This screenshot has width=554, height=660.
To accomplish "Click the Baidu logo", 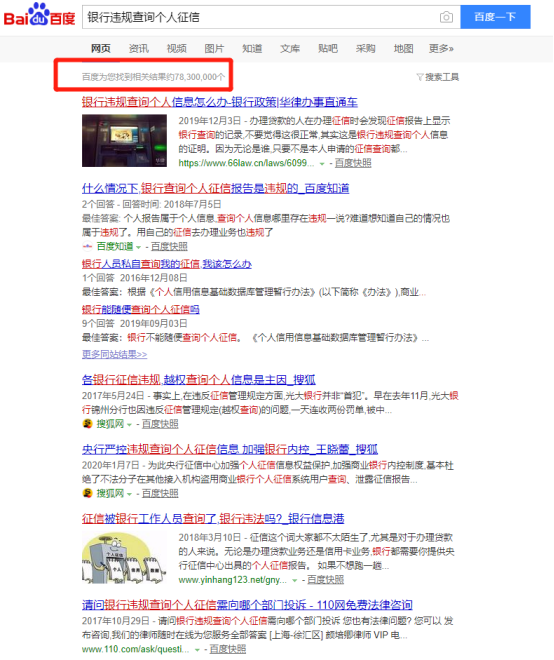I will (39, 15).
